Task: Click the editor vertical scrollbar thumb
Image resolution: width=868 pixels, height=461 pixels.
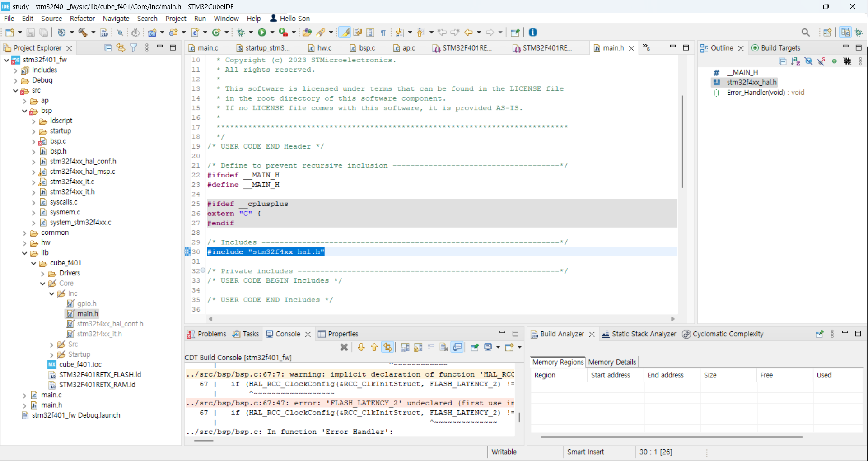Action: coord(682,141)
